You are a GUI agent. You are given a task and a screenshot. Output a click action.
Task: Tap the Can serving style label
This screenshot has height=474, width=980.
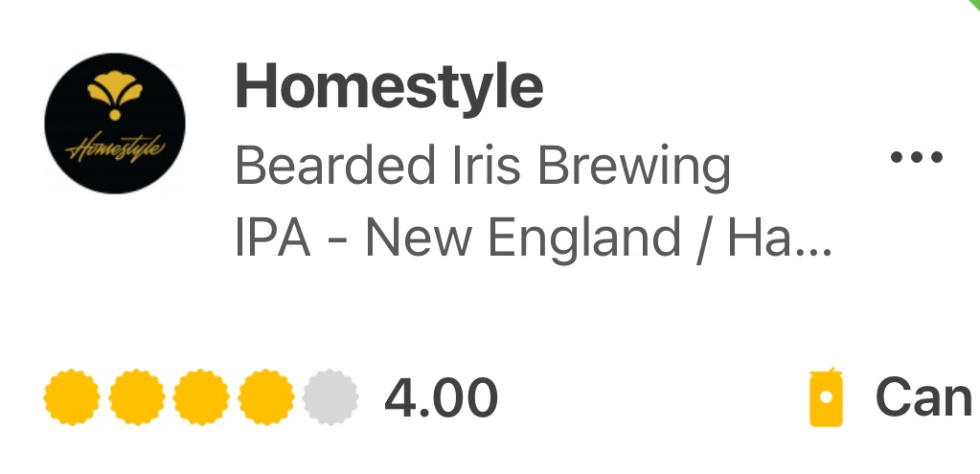pos(923,397)
